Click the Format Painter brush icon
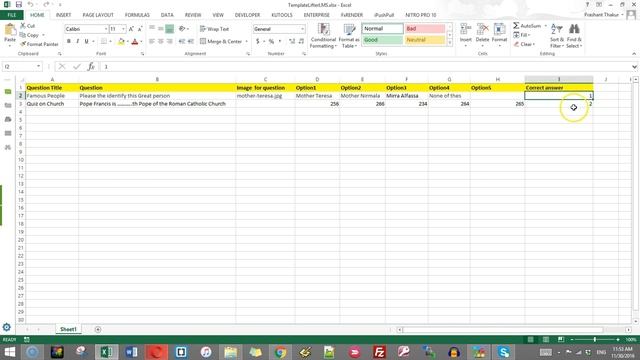The image size is (640, 360). point(23,44)
